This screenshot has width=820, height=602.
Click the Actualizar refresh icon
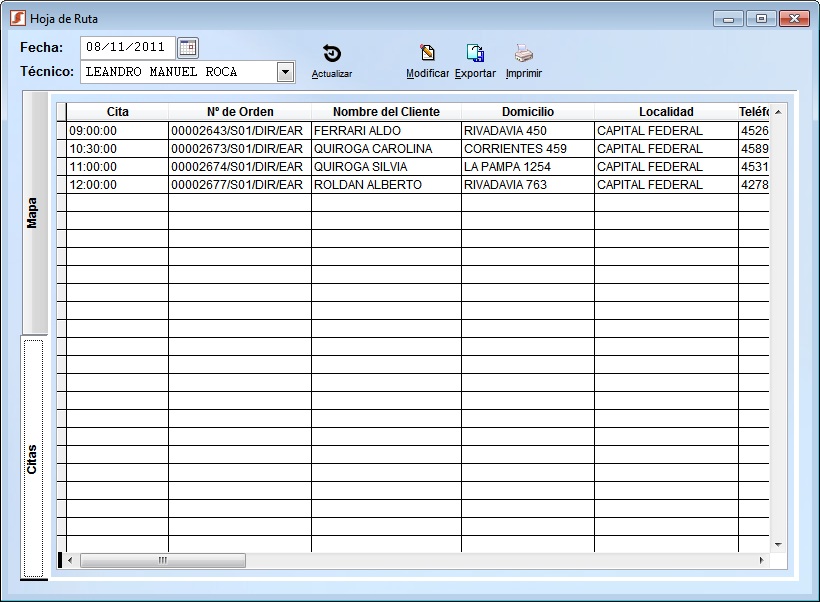[332, 55]
